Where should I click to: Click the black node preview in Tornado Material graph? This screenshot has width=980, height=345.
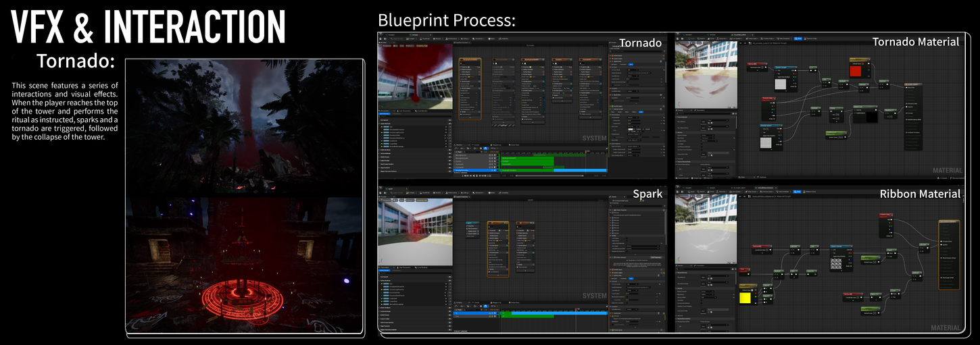pyautogui.click(x=871, y=117)
